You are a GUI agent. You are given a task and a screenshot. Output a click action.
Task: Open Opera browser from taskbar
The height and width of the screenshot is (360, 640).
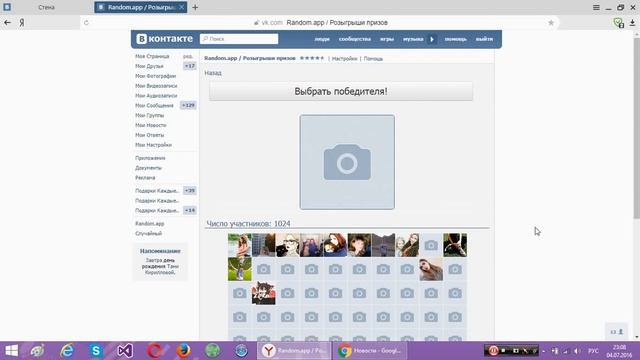154,351
